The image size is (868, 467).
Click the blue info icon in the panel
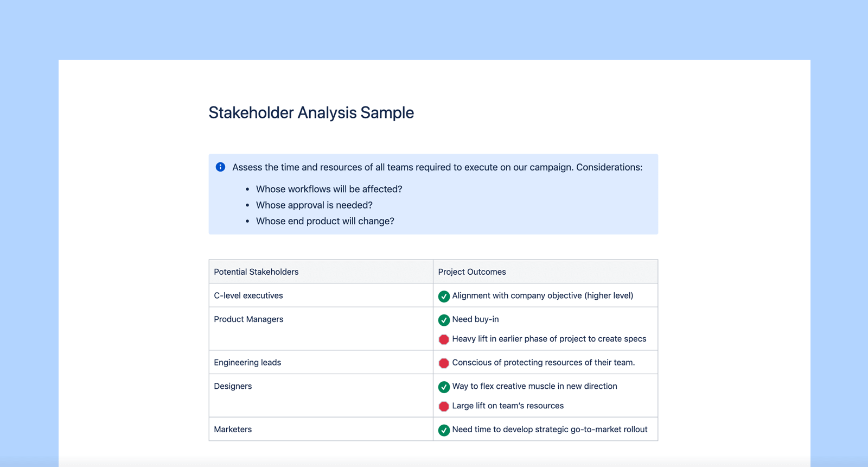220,167
